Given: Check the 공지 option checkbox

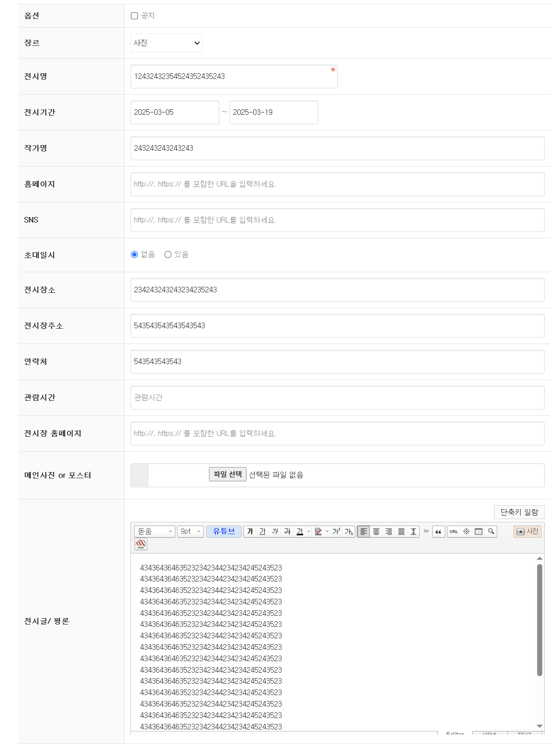Looking at the screenshot, I should pyautogui.click(x=134, y=16).
